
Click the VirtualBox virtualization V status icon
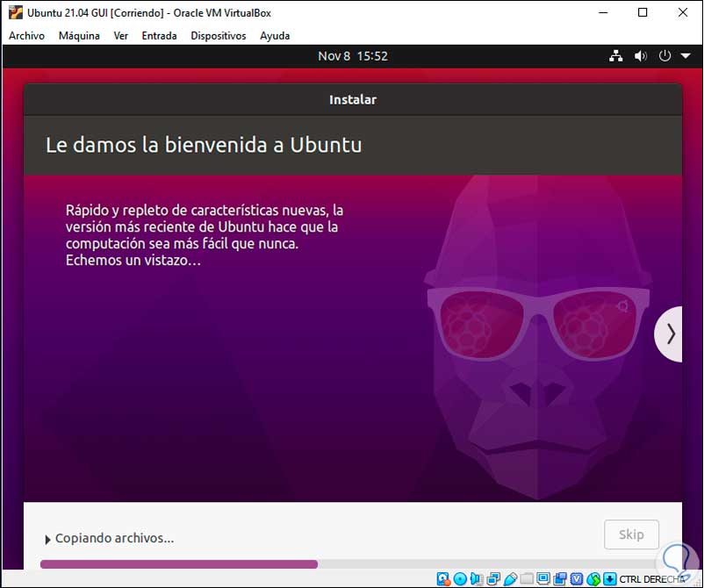click(x=577, y=579)
